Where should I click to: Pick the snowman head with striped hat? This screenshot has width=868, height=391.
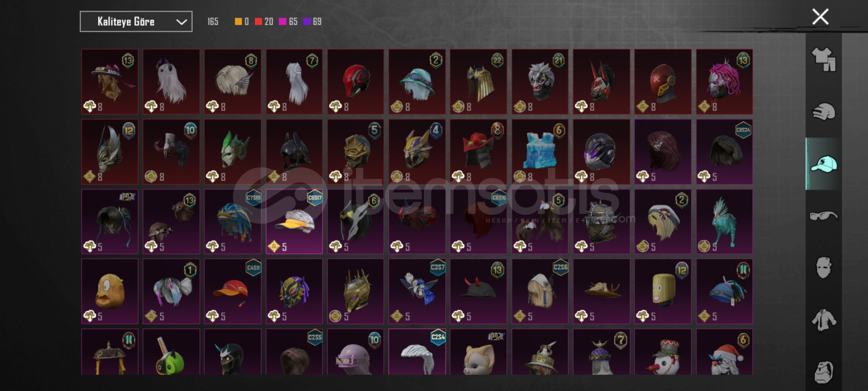coord(663,352)
